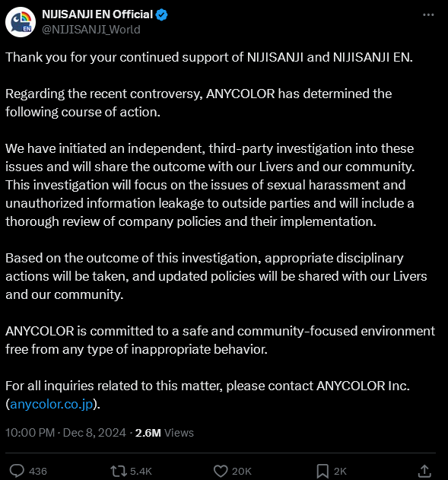Screen dimensions: 448x480
Task: Repost using the retweet arrows icon
Action: (x=119, y=471)
